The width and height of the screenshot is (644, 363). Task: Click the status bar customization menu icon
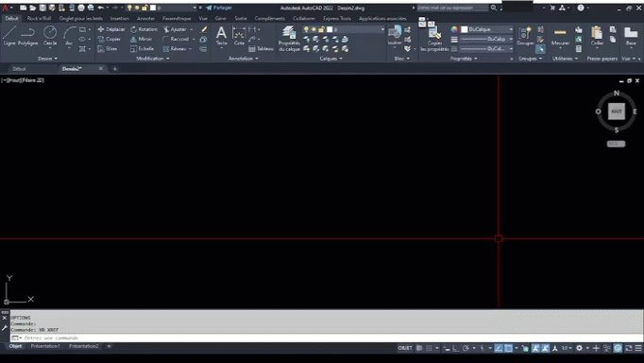tap(638, 348)
